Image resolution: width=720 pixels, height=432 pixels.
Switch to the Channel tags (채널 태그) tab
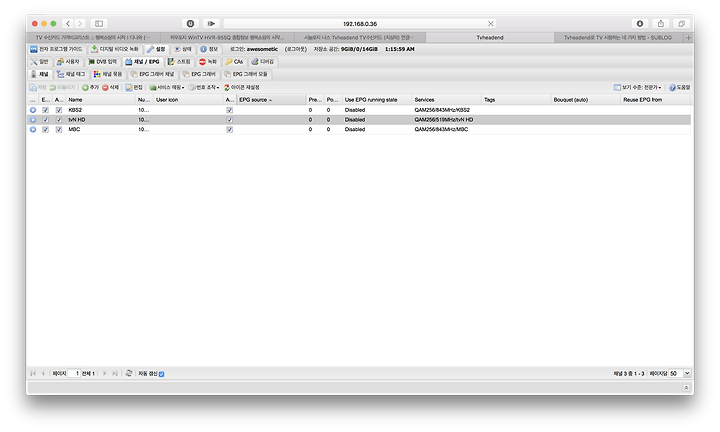click(x=71, y=74)
